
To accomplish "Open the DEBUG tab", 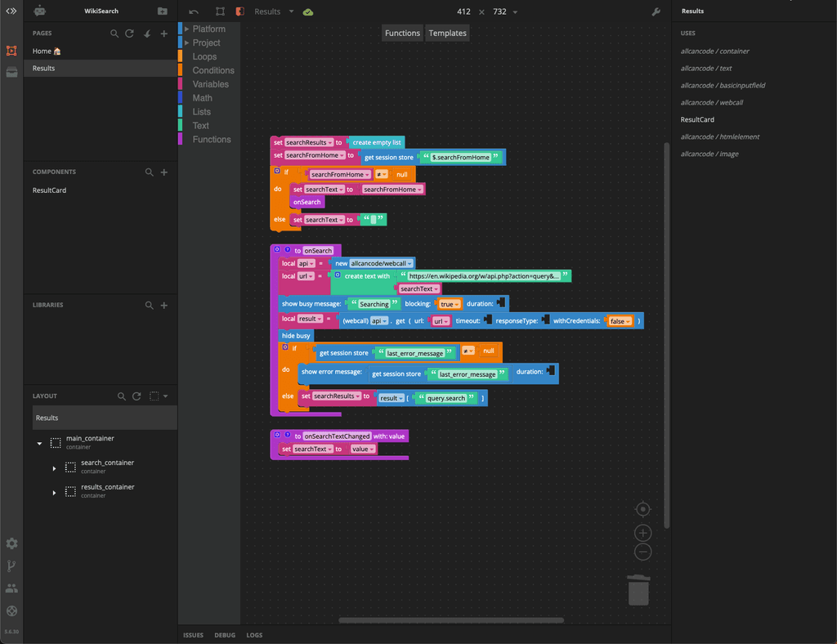I will click(x=225, y=635).
